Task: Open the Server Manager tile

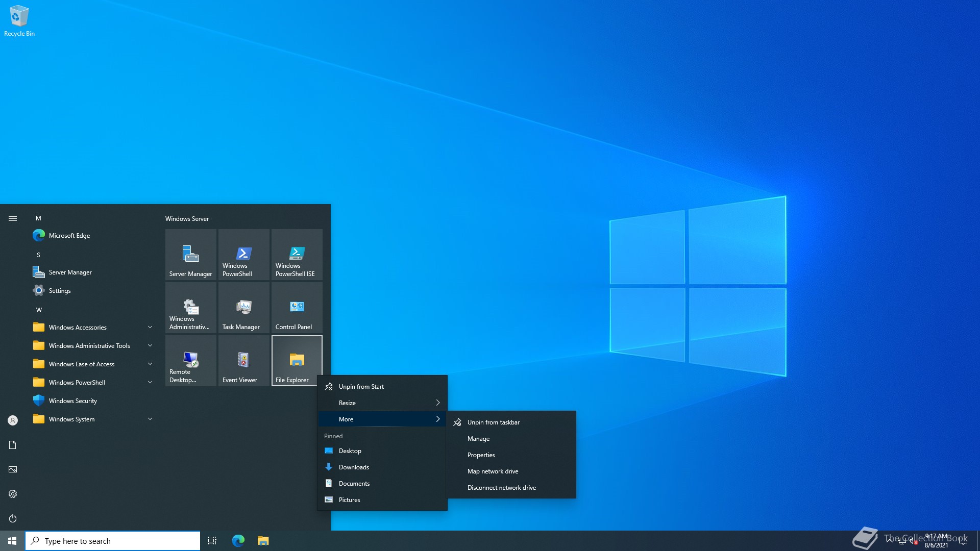Action: coord(191,254)
